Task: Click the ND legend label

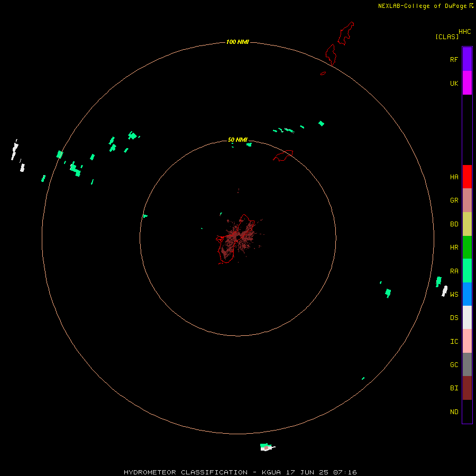Action: 454,411
